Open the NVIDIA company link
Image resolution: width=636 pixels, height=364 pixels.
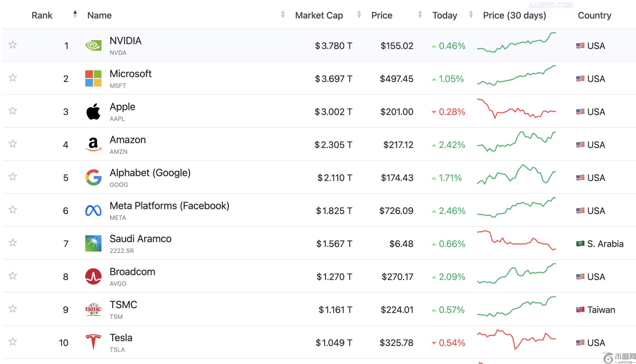point(125,41)
